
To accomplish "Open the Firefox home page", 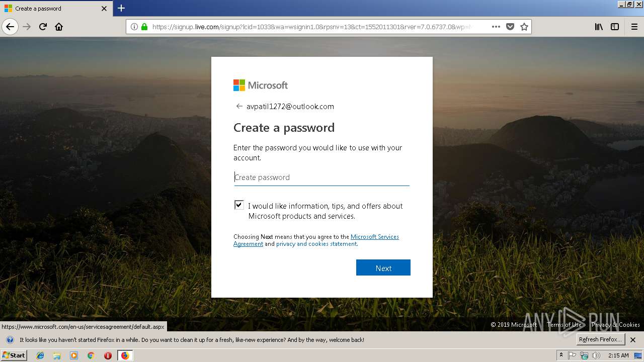I will click(59, 27).
